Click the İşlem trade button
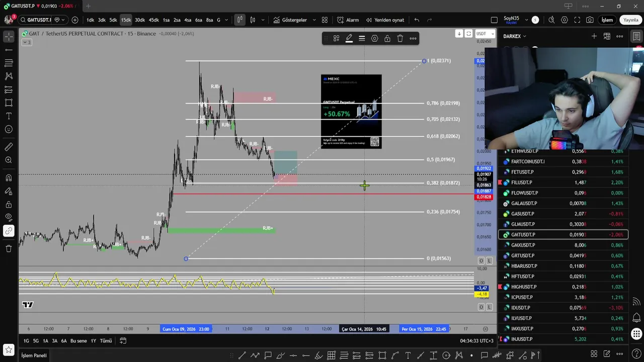Viewport: 644px width, 362px height. click(x=607, y=20)
